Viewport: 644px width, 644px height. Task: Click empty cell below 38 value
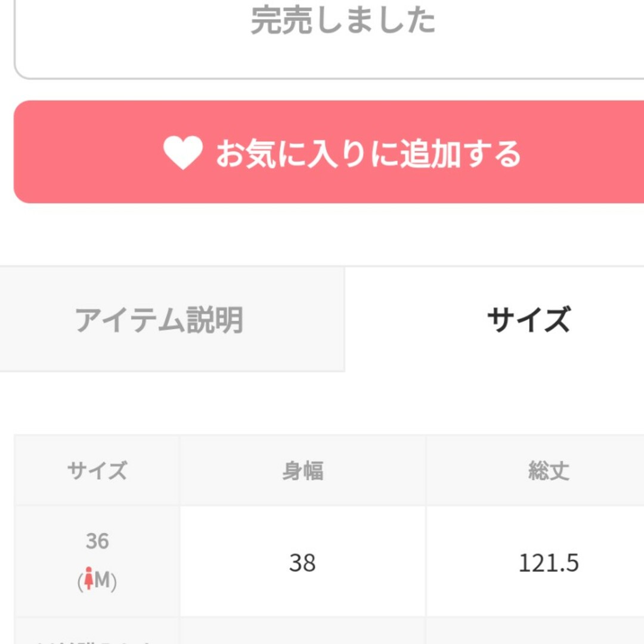pyautogui.click(x=303, y=631)
